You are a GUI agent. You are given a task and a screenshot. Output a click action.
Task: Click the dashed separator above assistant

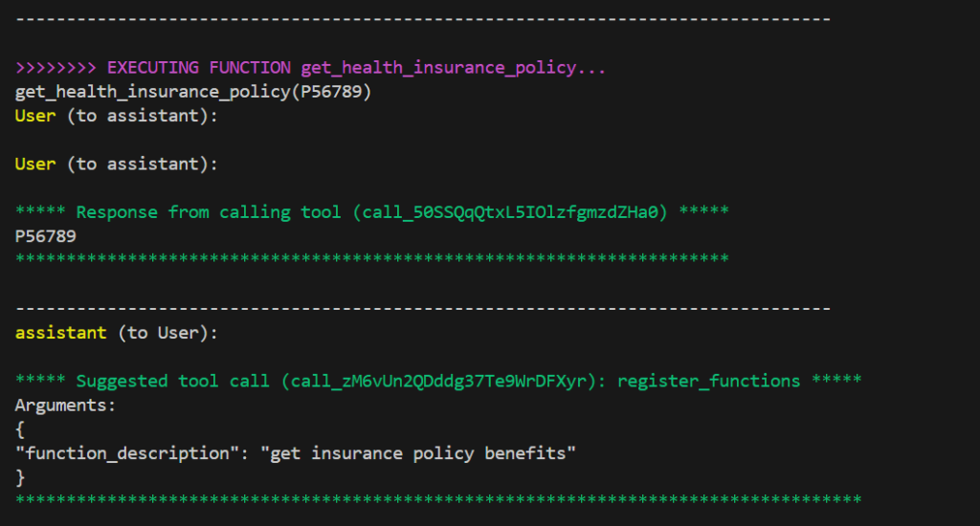coord(423,309)
